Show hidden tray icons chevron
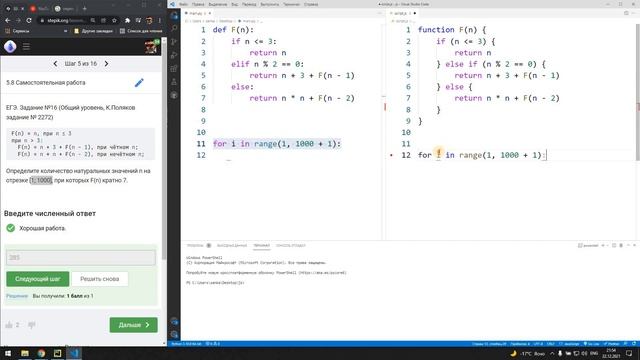 [552, 353]
